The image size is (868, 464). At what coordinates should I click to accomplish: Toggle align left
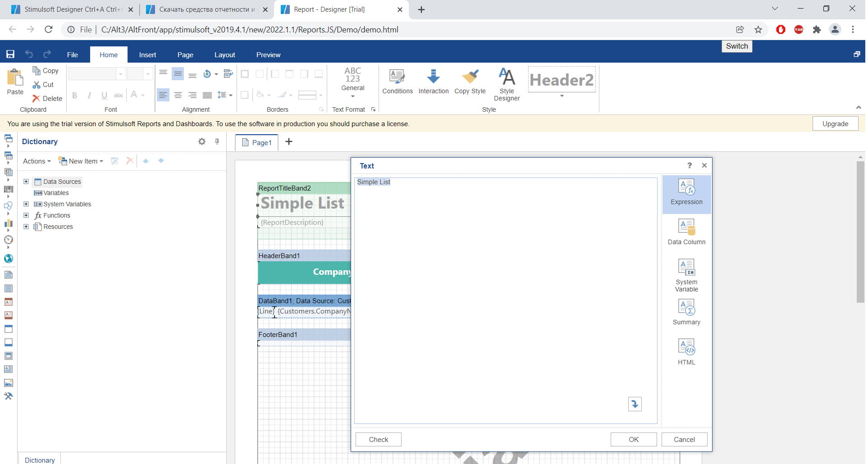163,95
